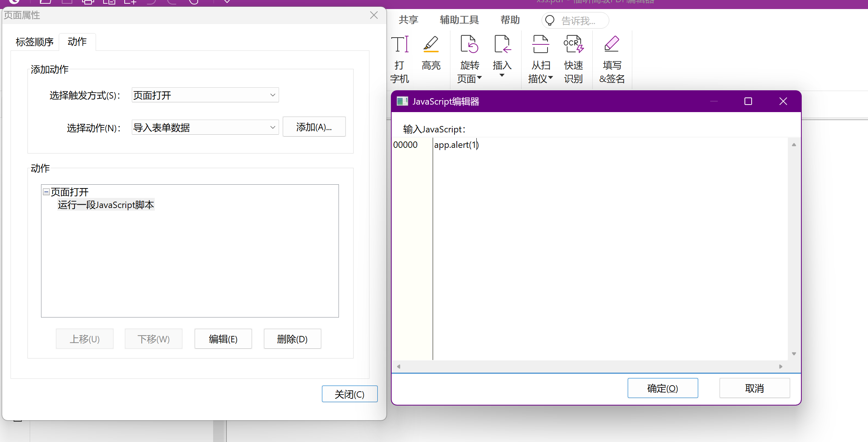Screen dimensions: 868x442
Task: Click the Tell Me lightbulb search box
Action: point(575,21)
